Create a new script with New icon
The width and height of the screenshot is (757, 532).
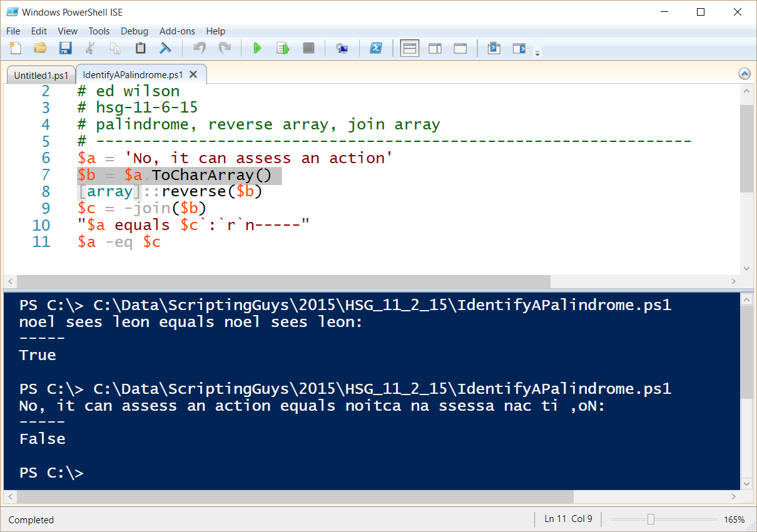15,48
